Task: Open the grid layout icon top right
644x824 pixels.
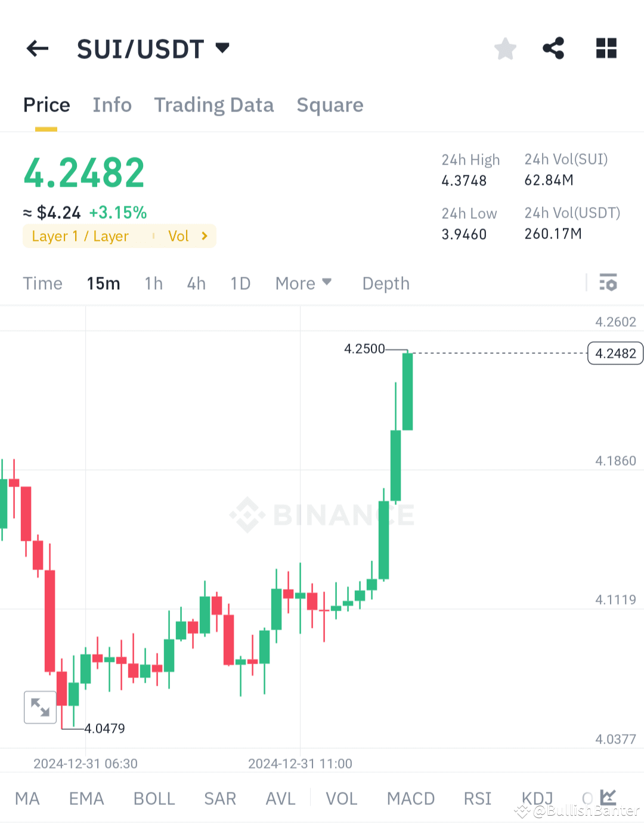Action: click(606, 48)
